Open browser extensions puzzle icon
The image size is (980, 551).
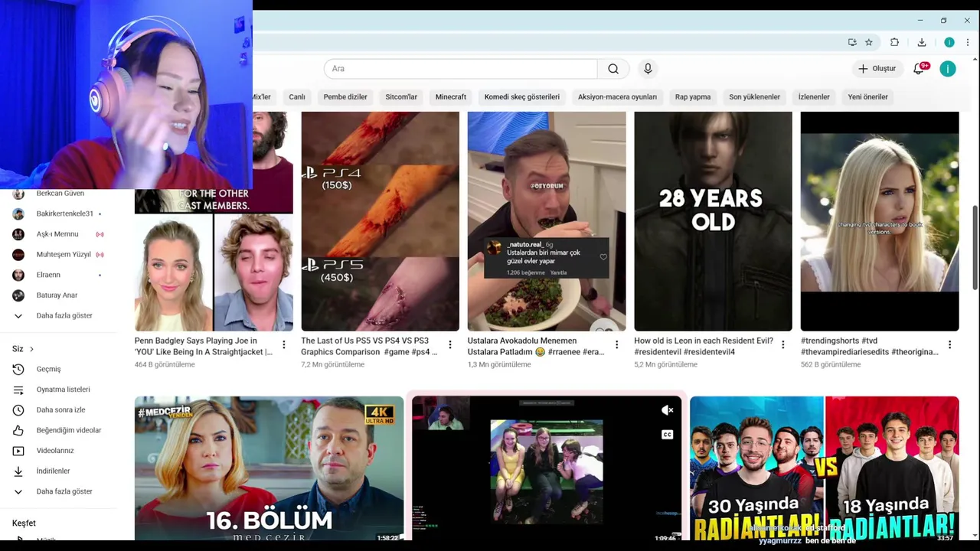click(894, 42)
